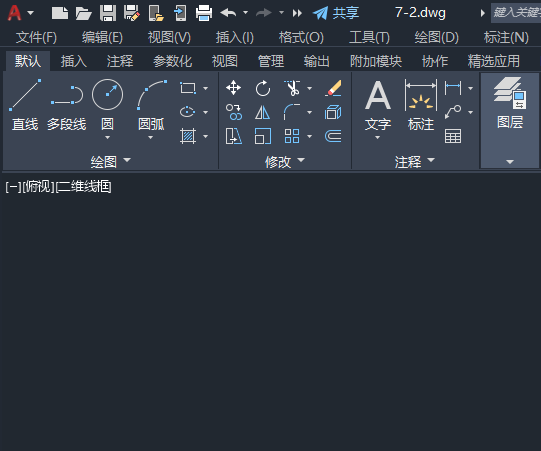Click the Insert Table icon
541x451 pixels.
(453, 136)
